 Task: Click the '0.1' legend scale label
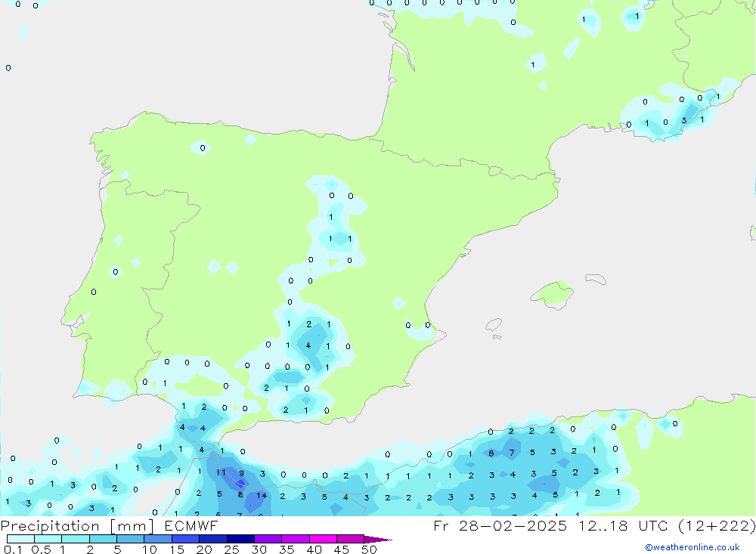[x=13, y=549]
